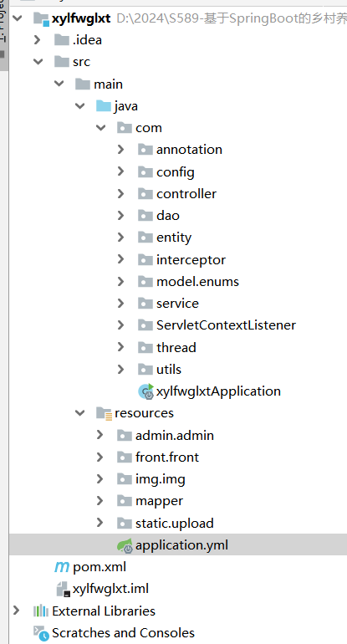347x644 pixels.
Task: Expand the mapper folder arrow
Action: (x=100, y=501)
